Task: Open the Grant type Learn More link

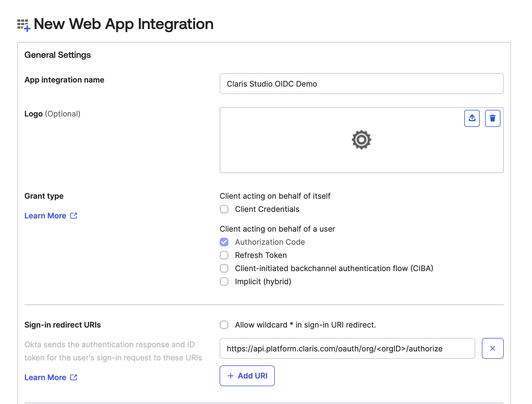Action: pyautogui.click(x=45, y=216)
